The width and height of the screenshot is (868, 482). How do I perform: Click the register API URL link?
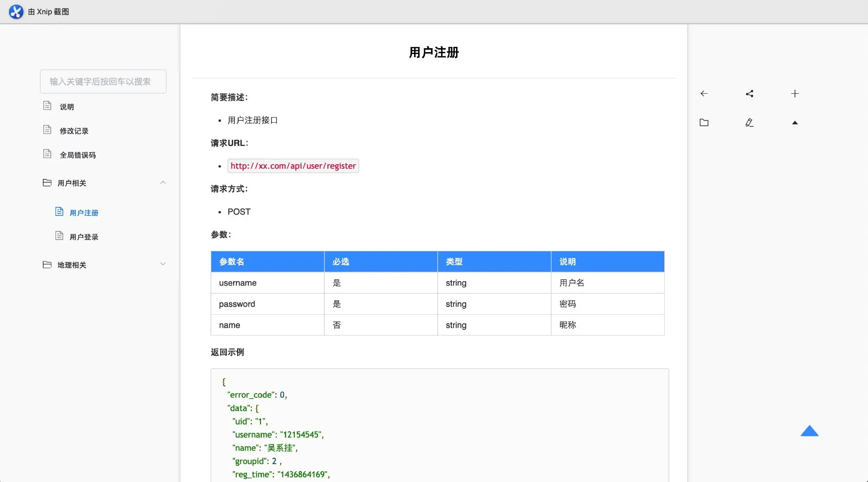tap(293, 166)
